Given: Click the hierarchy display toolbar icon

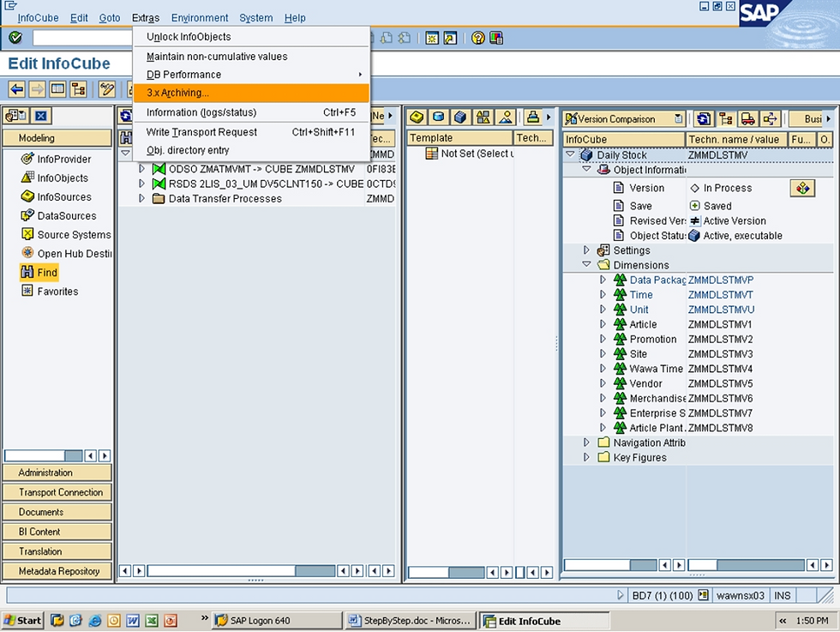Looking at the screenshot, I should [78, 89].
